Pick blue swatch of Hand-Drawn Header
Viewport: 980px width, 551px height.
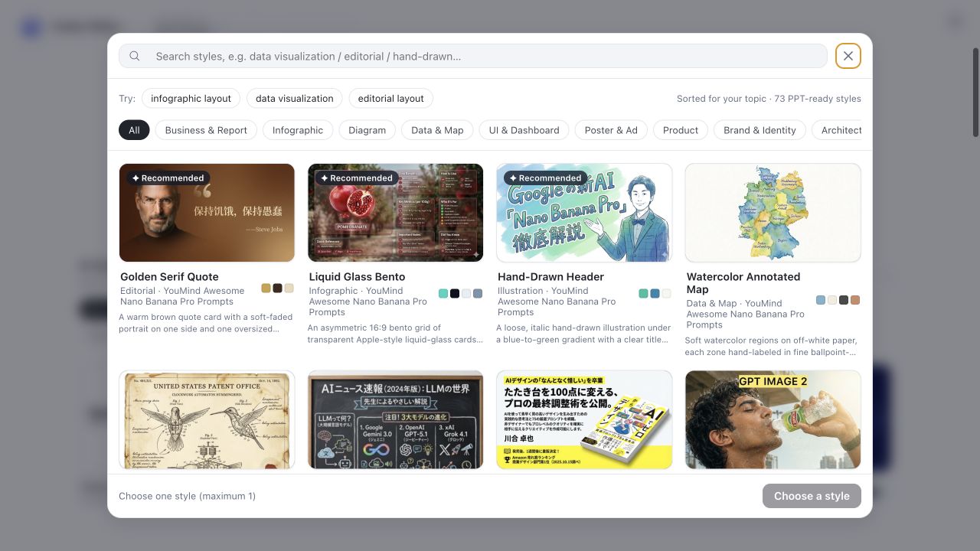coord(655,293)
